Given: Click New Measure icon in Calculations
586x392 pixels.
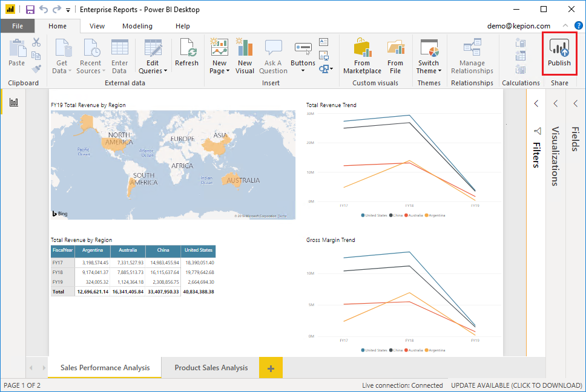Looking at the screenshot, I should [521, 42].
